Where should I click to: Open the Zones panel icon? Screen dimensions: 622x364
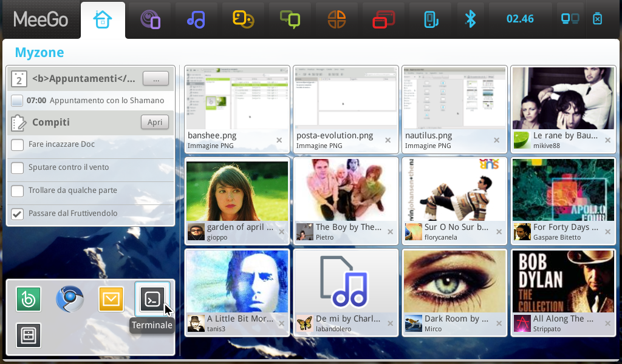click(150, 19)
